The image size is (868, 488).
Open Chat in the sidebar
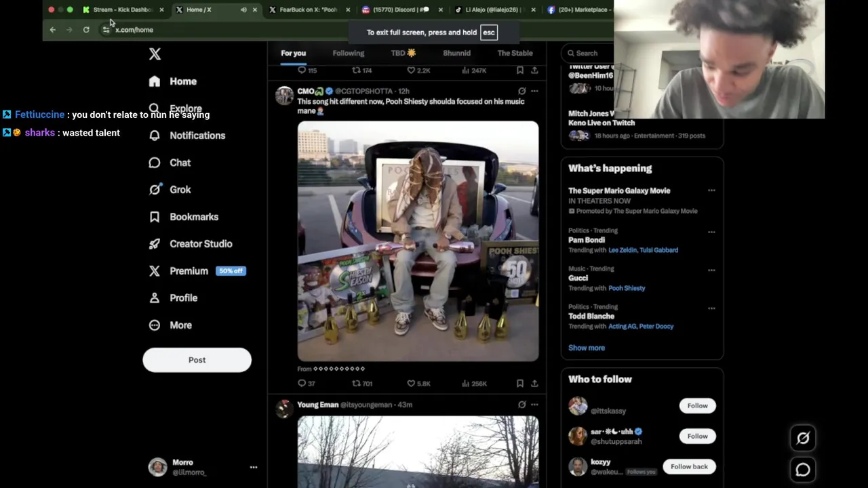170,163
